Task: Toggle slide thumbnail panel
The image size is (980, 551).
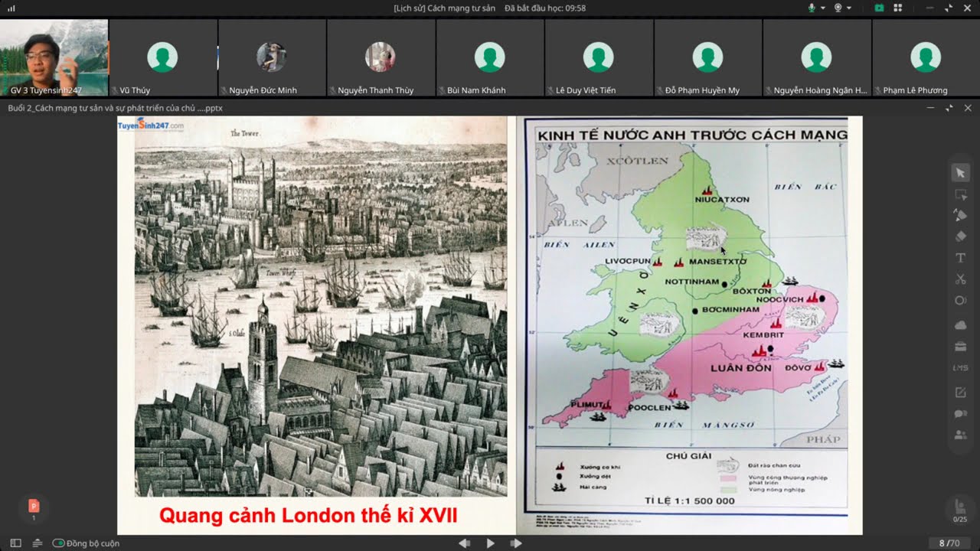Action: coord(15,543)
